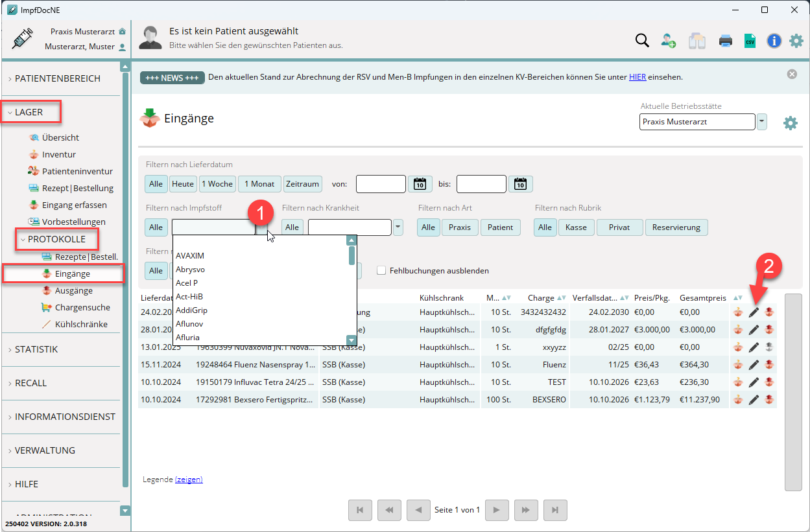Image resolution: width=810 pixels, height=532 pixels.
Task: Expand the PATIENTENBEREICH section
Action: (57, 78)
